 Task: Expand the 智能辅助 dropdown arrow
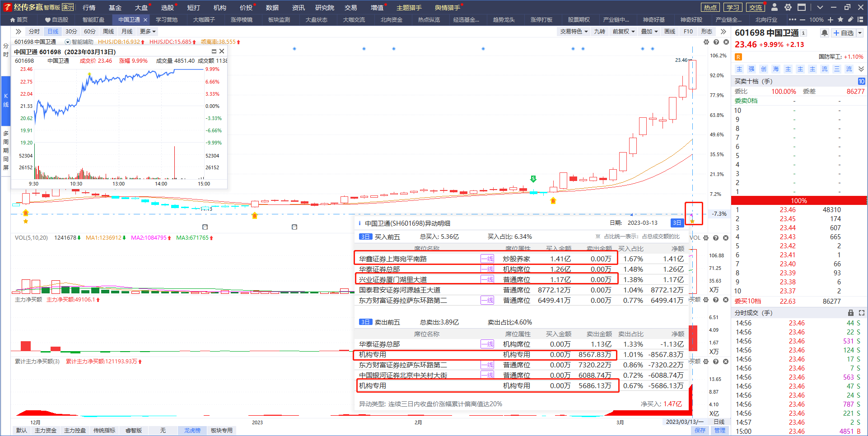pyautogui.click(x=68, y=42)
